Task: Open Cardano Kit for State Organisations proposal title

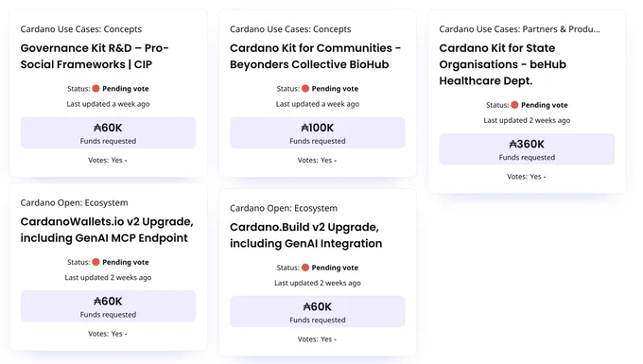Action: (x=503, y=64)
